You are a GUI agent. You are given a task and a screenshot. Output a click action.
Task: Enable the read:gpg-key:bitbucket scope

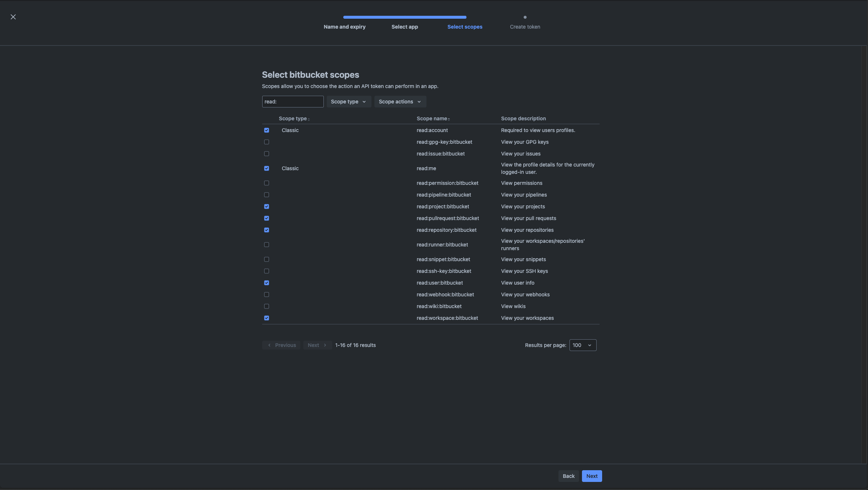[267, 142]
